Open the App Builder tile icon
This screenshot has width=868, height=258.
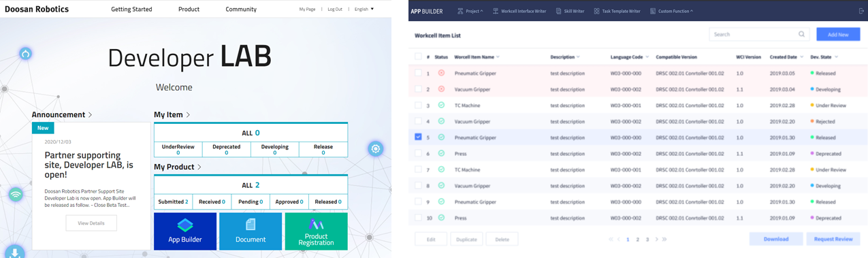click(x=185, y=225)
